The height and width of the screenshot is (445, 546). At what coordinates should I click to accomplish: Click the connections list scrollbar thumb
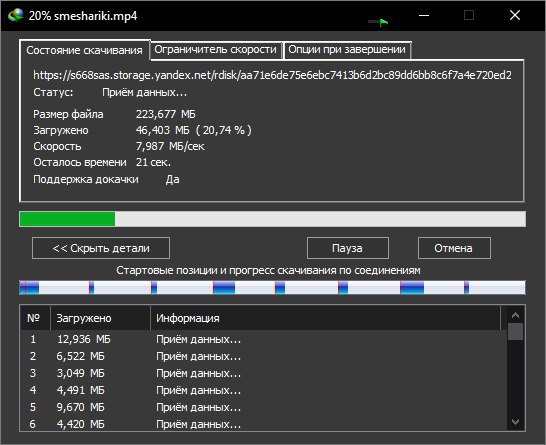tap(515, 331)
